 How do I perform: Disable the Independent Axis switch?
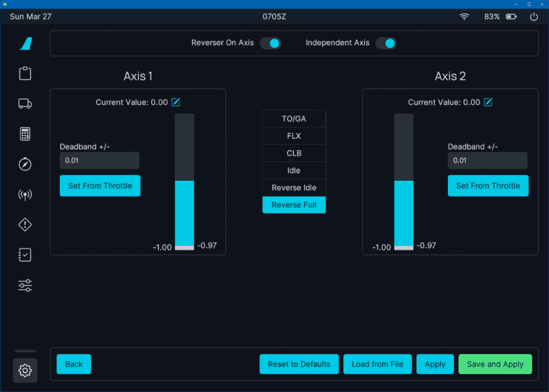coord(385,43)
